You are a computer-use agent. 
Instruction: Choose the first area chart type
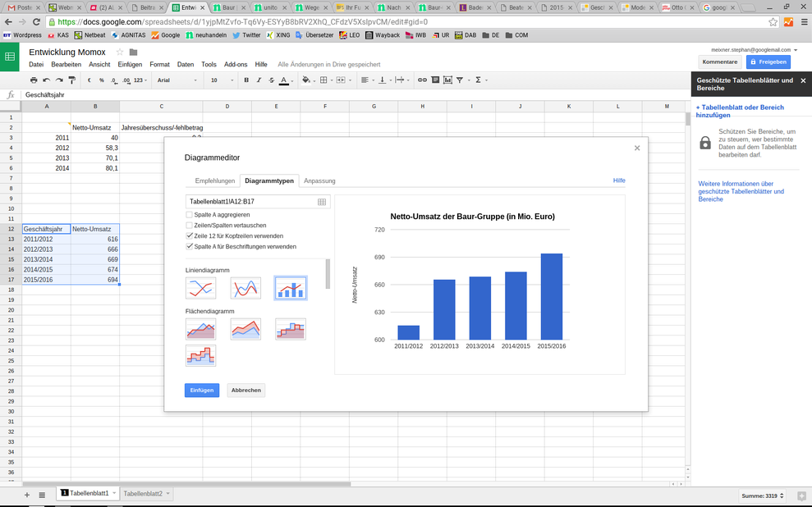[x=200, y=329]
